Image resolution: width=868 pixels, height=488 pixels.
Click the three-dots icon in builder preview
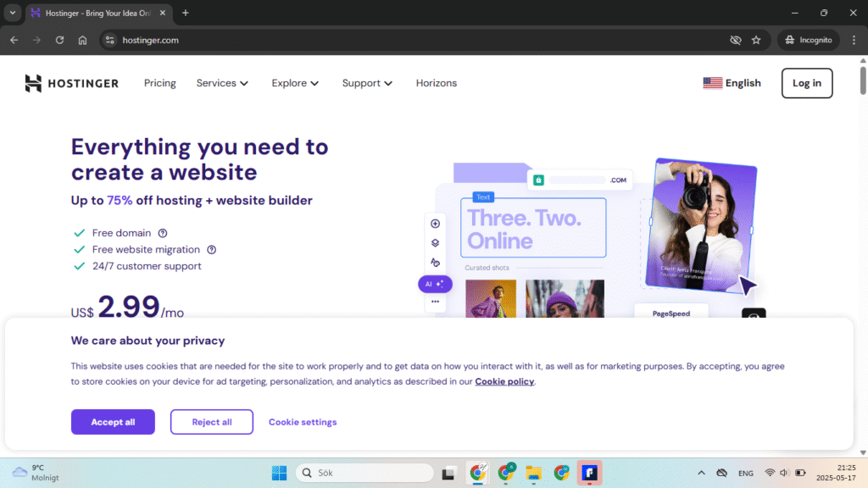(435, 302)
